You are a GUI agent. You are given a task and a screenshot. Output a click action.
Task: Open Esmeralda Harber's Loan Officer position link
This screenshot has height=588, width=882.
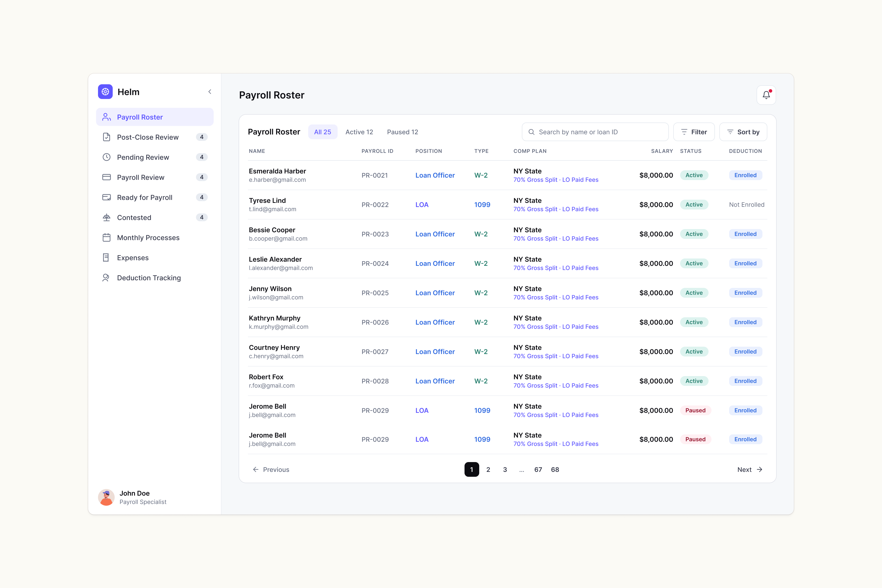[435, 175]
